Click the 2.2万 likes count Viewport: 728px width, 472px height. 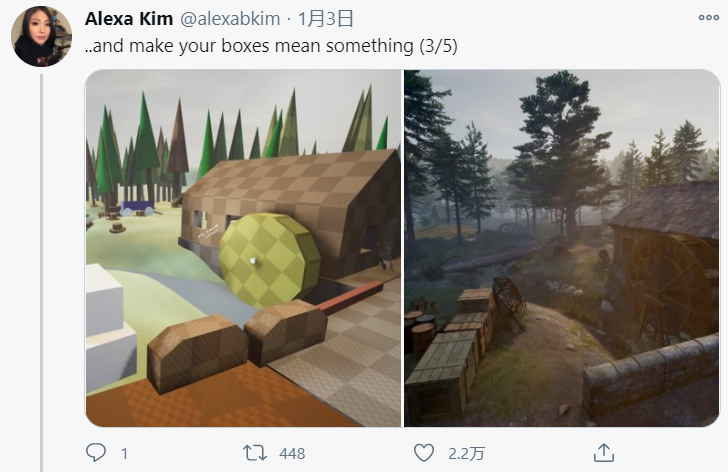[x=466, y=453]
